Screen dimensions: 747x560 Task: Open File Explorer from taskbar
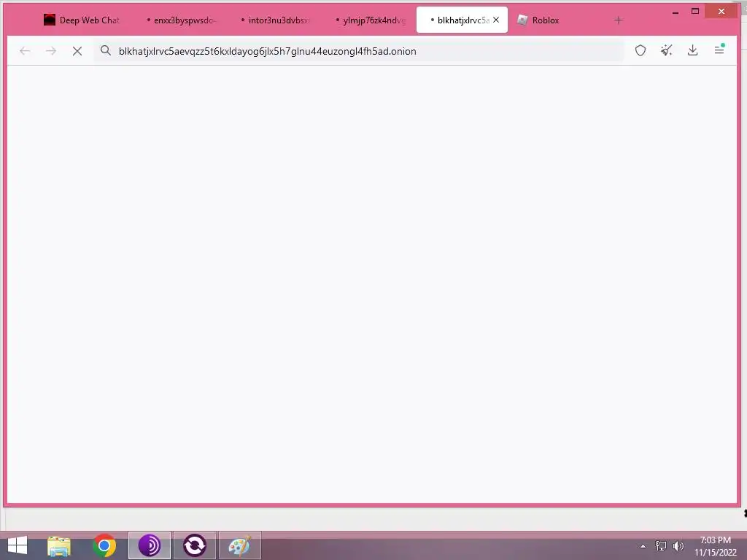(x=59, y=545)
